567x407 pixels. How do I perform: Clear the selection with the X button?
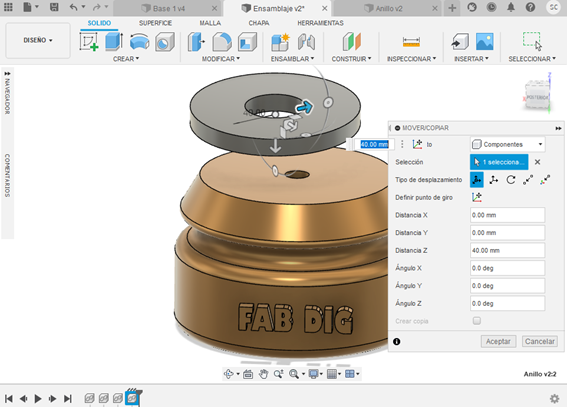537,162
